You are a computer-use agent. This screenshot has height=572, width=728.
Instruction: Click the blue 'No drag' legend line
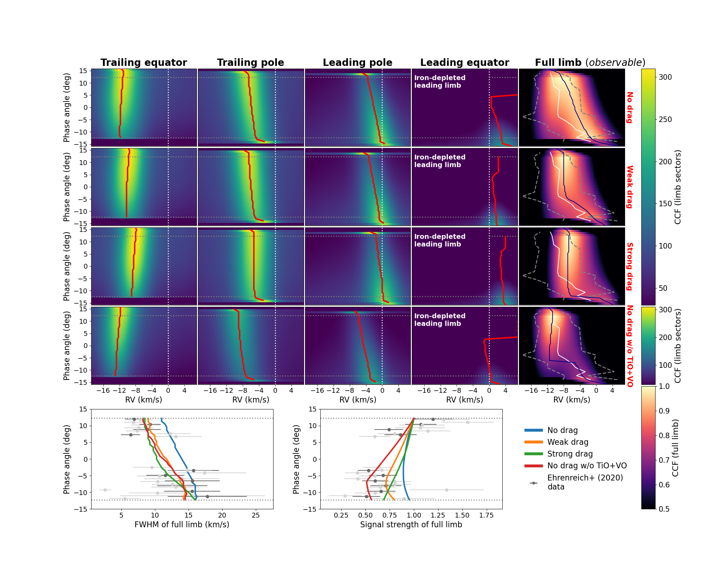pos(534,430)
